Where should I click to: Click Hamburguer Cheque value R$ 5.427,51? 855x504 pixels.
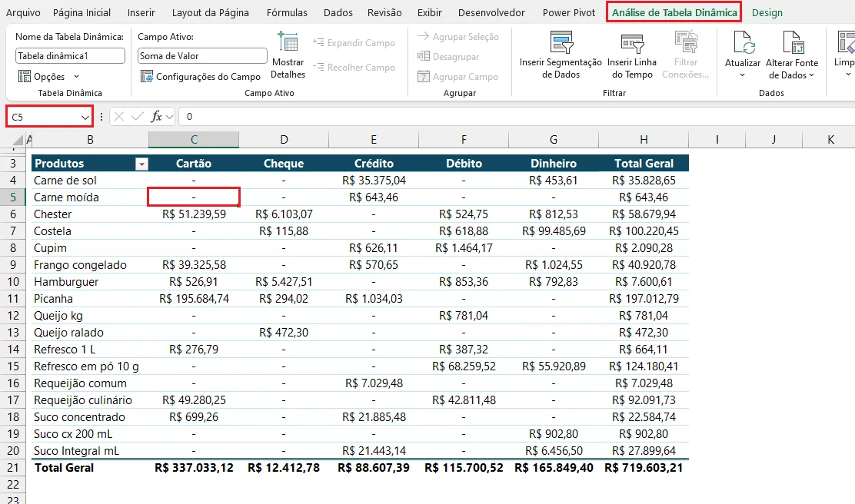click(x=284, y=282)
